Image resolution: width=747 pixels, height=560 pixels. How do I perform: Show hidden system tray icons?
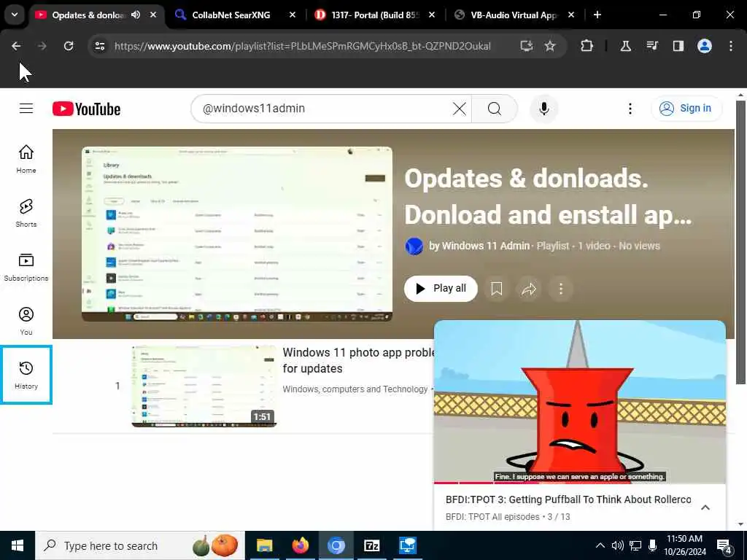[x=600, y=545]
